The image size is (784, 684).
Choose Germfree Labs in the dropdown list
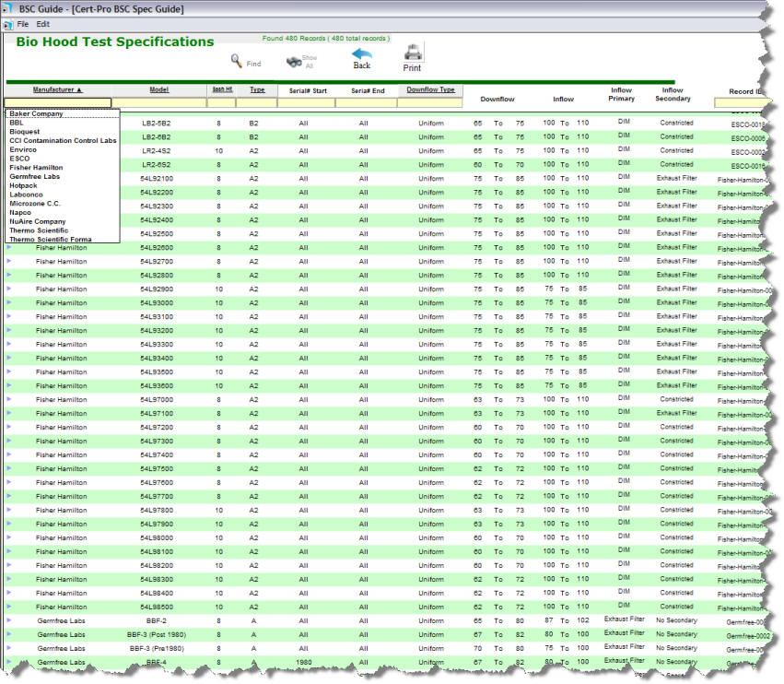pyautogui.click(x=34, y=176)
